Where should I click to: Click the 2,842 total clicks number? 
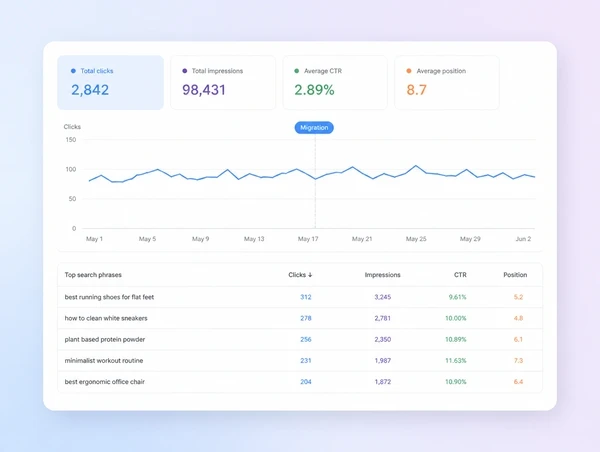click(90, 90)
